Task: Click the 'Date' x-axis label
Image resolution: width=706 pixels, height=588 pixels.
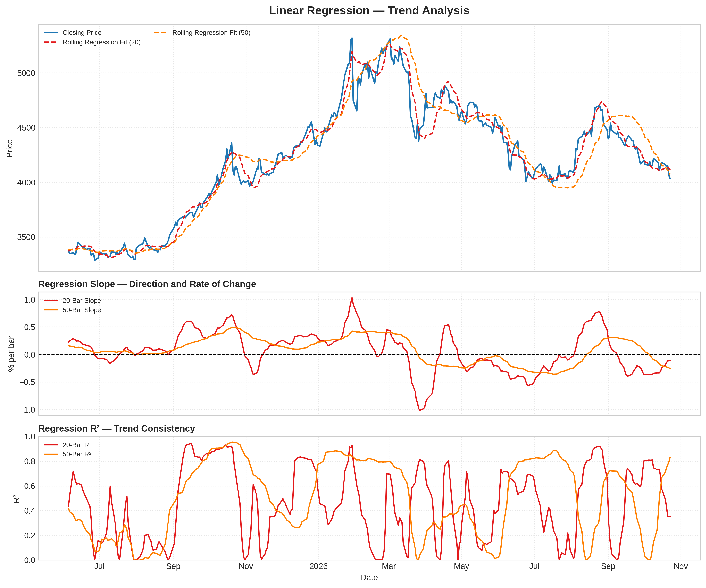Action: [369, 578]
